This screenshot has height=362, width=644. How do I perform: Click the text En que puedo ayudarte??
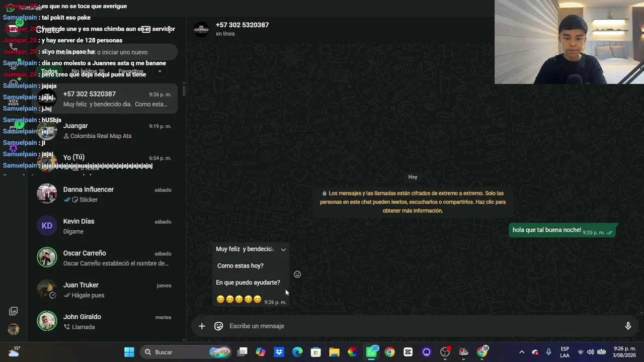(x=248, y=283)
